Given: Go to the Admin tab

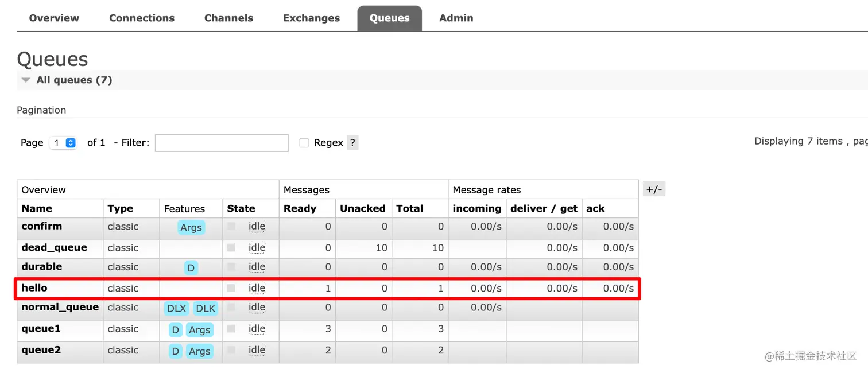Looking at the screenshot, I should [x=456, y=18].
